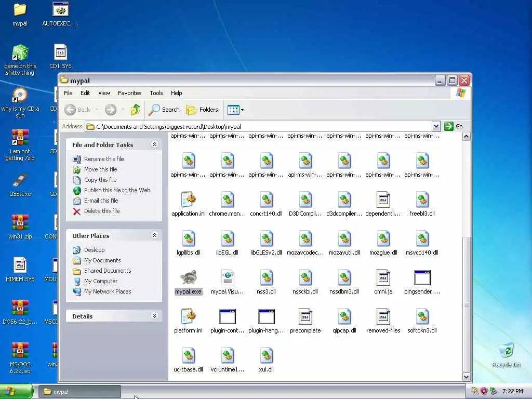Click the Forward arrow button
The width and height of the screenshot is (532, 399).
click(111, 110)
